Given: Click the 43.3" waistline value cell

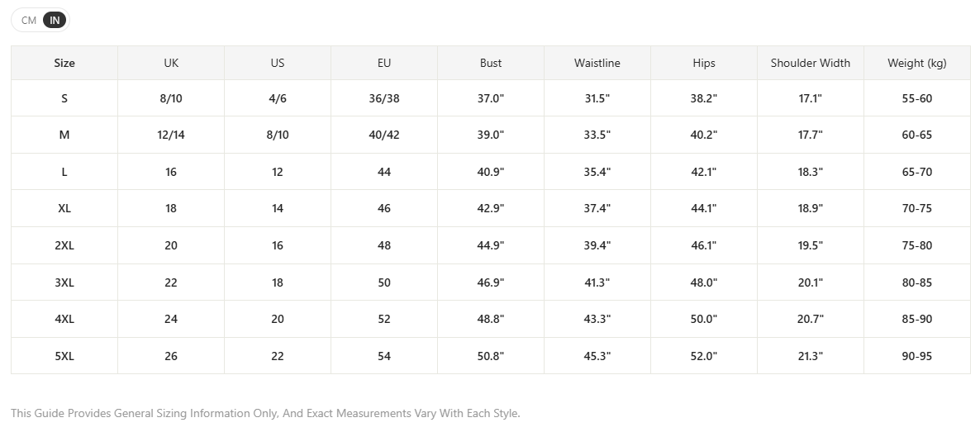Looking at the screenshot, I should point(597,319).
